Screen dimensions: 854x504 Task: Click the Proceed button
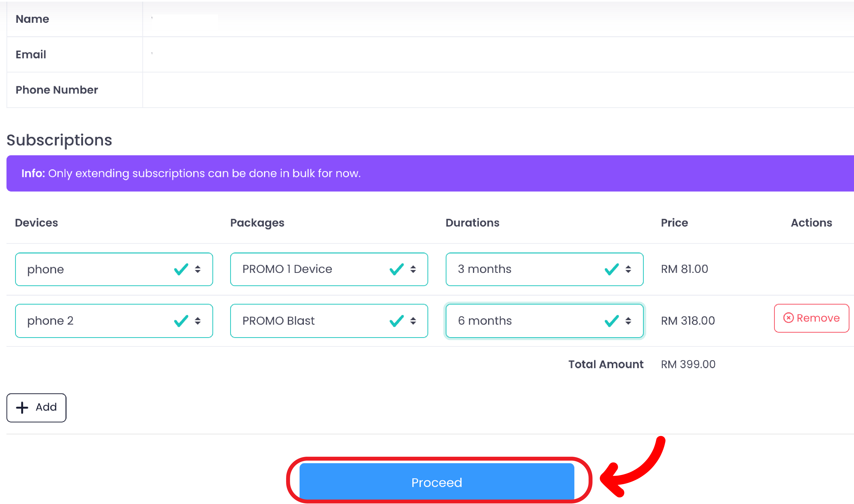(x=436, y=482)
